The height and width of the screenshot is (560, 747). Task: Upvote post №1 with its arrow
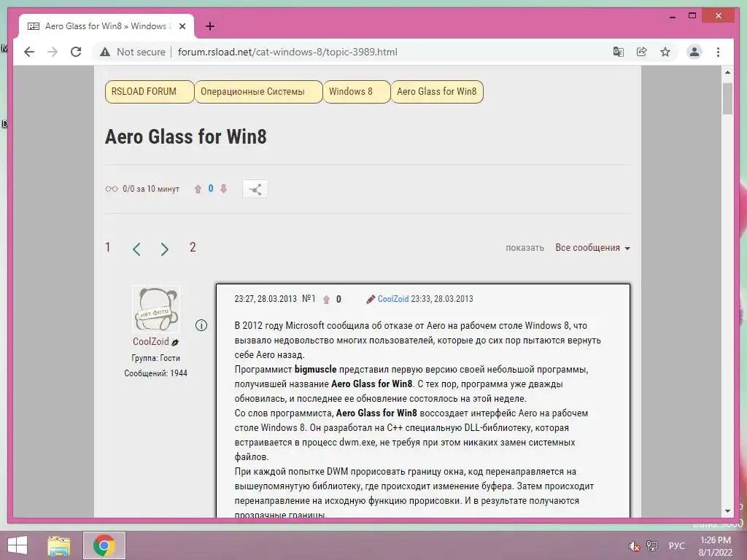326,300
